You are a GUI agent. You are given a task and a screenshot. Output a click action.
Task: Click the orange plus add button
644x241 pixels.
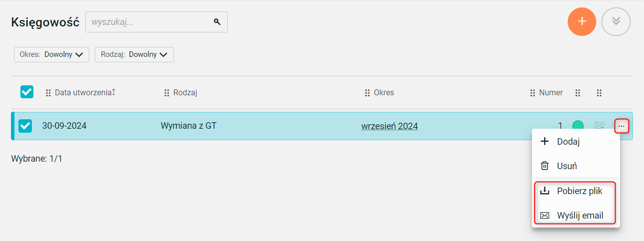click(582, 21)
